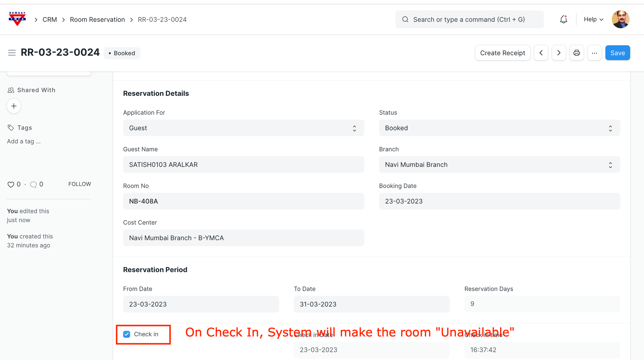
Task: Click the Bombay YMCA logo icon
Action: point(17,19)
